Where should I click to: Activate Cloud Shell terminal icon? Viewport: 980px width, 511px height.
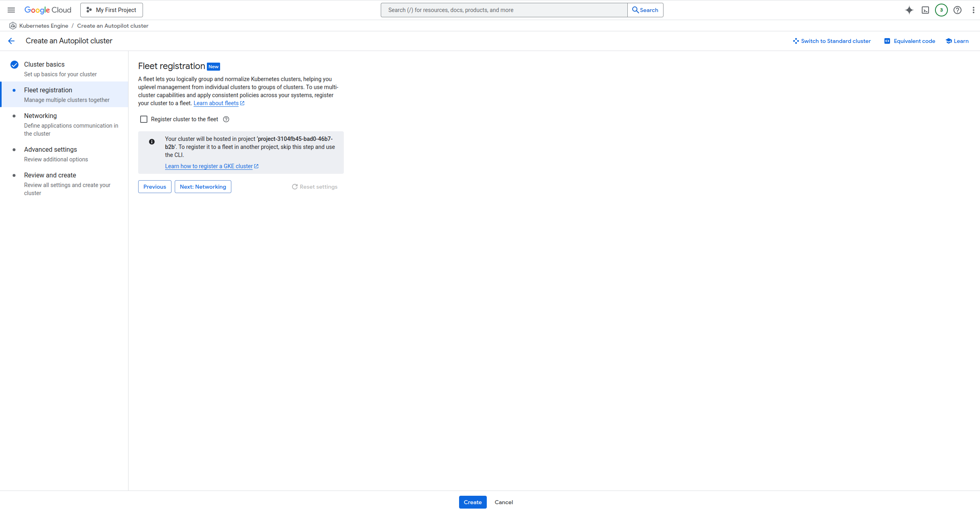click(x=925, y=10)
